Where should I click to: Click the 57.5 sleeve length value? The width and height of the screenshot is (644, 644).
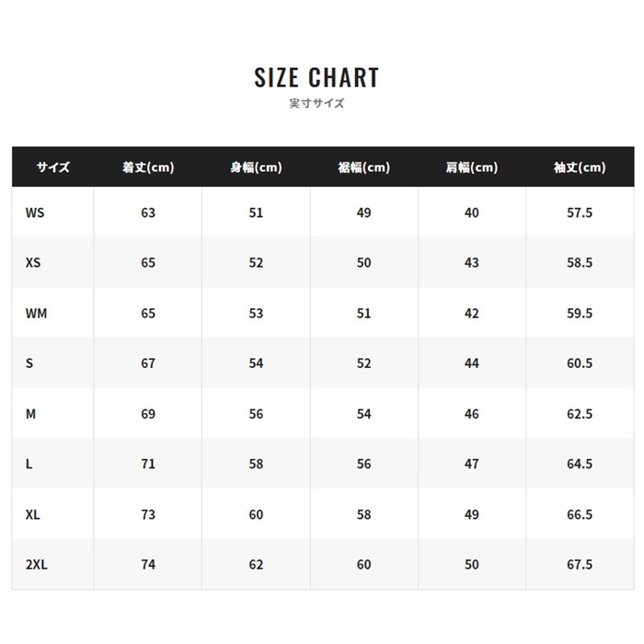tap(580, 213)
